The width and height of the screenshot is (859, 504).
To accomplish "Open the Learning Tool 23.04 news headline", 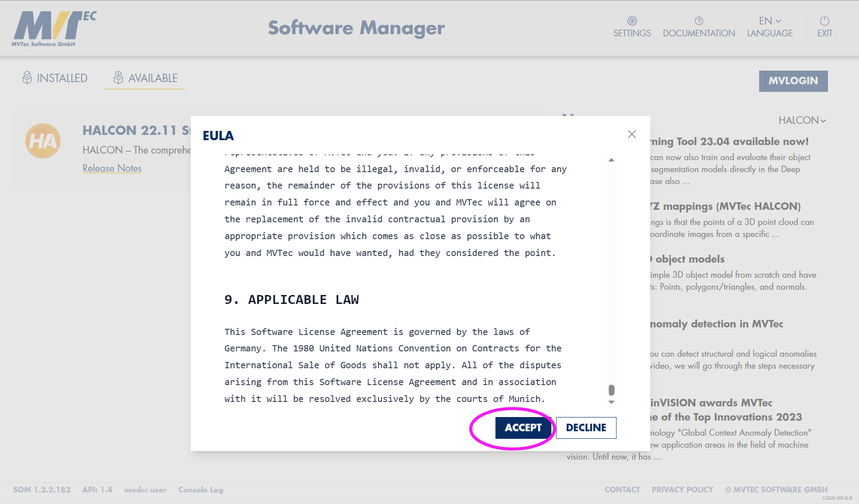I will [x=729, y=142].
